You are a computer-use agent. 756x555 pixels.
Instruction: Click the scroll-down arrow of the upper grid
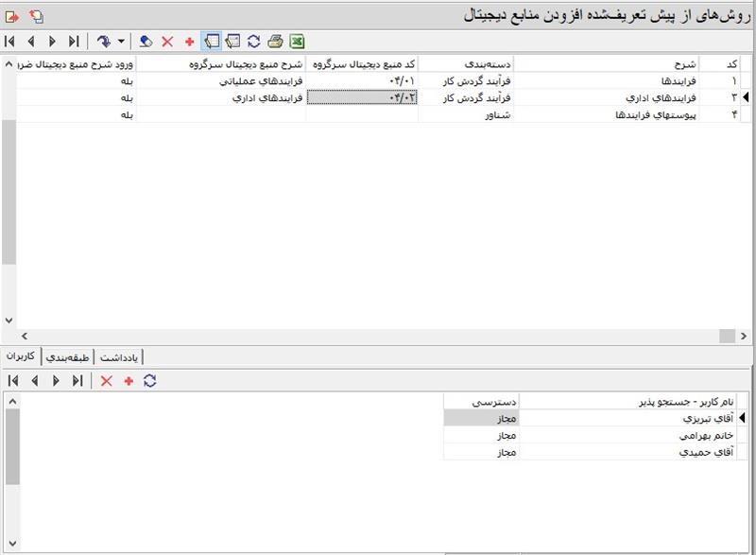click(x=9, y=320)
